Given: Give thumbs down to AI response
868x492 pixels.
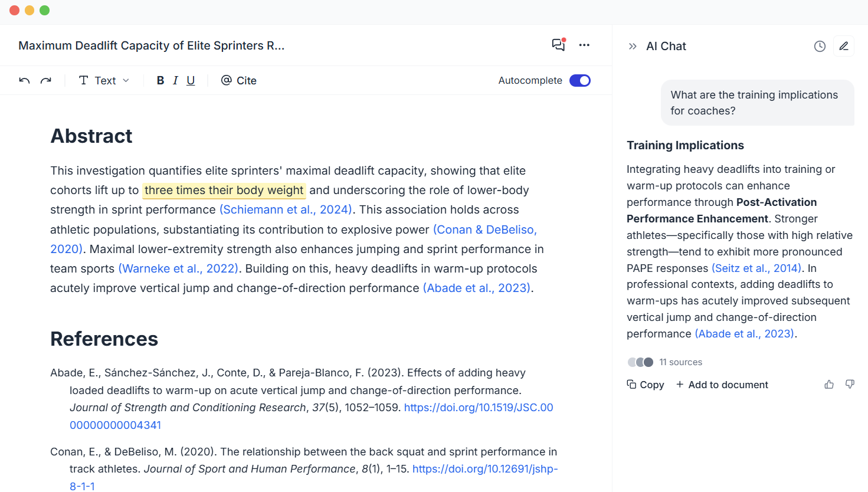Looking at the screenshot, I should coord(850,385).
